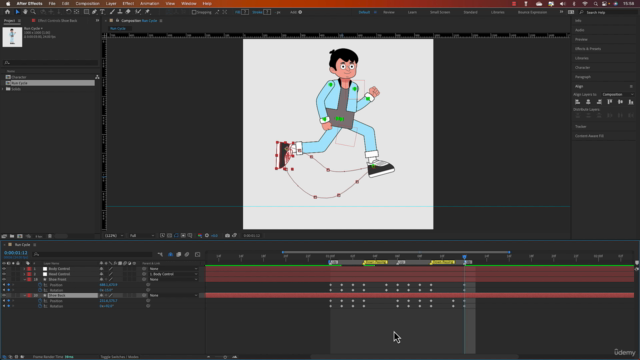Hide the Head Control layer eye

[4, 274]
